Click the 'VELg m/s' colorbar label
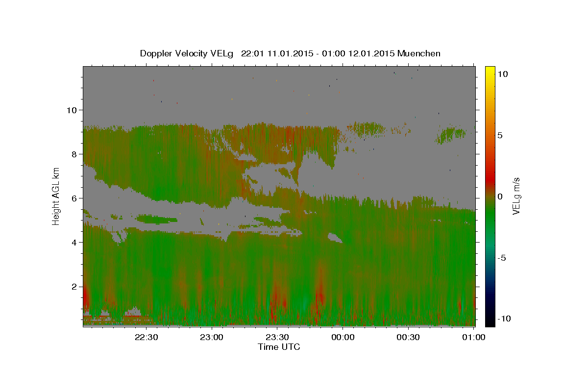This screenshot has width=588, height=392. click(x=516, y=196)
